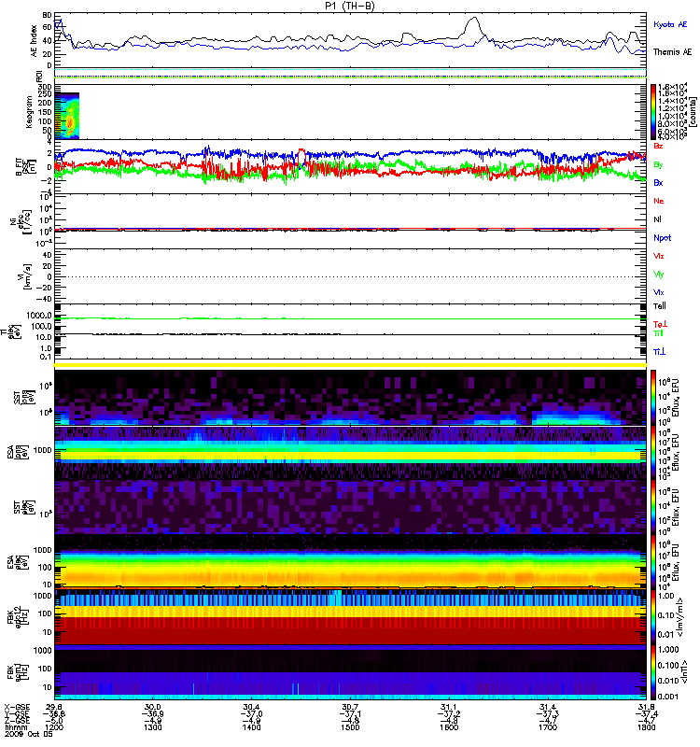
Task: Select the X-GSE value 31.8
Action: click(x=646, y=707)
